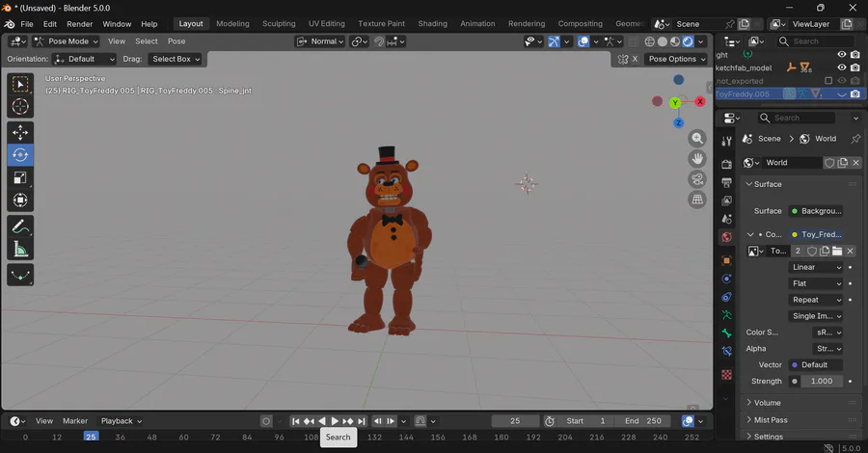
Task: Select the Measure tool
Action: point(20,250)
